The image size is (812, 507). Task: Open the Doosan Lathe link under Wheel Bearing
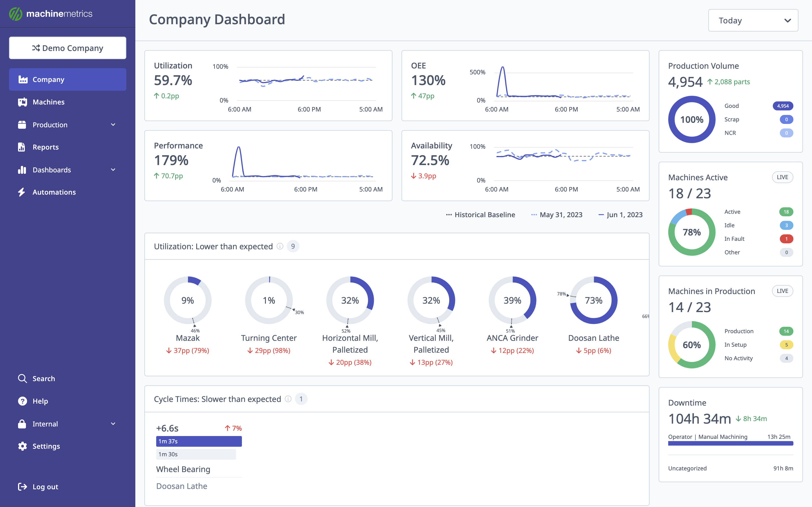(x=182, y=486)
